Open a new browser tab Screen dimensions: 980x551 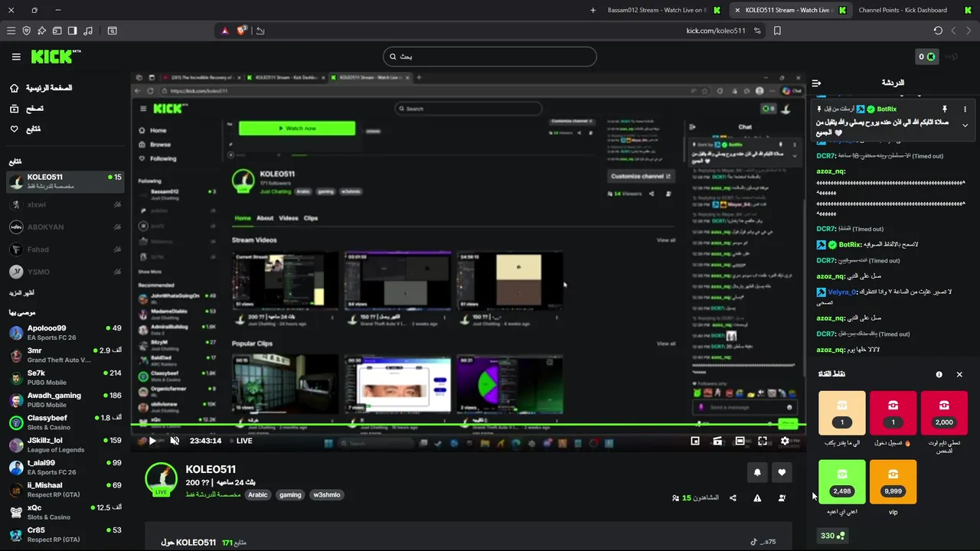pyautogui.click(x=593, y=10)
